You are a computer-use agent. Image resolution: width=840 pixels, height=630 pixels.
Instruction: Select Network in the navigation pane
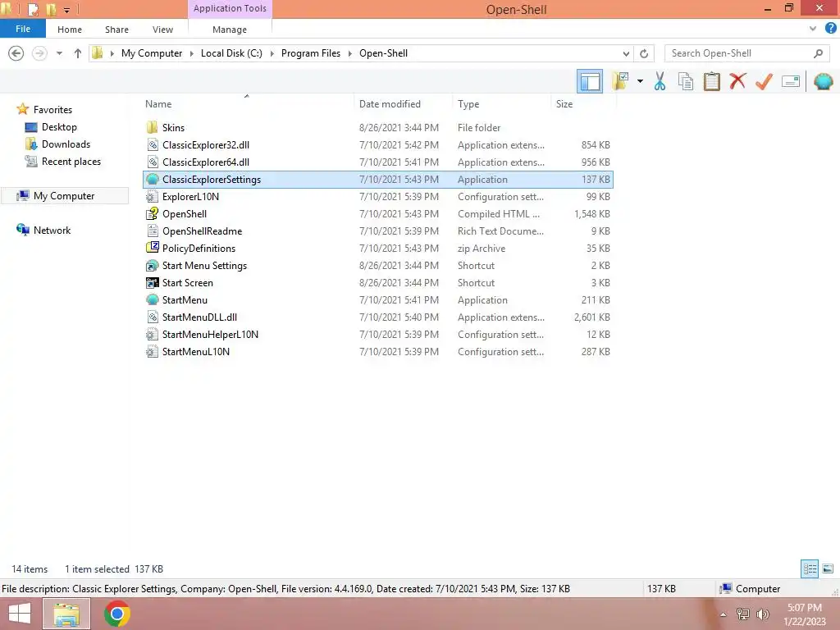[52, 230]
